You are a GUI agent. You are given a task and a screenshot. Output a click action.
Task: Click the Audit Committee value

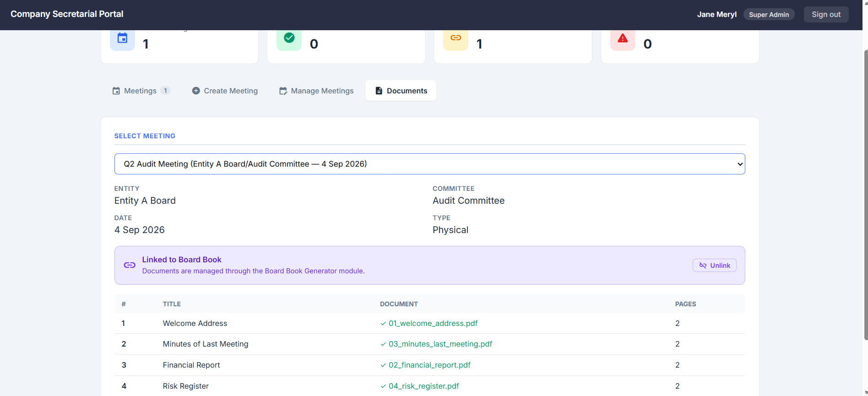pos(468,201)
